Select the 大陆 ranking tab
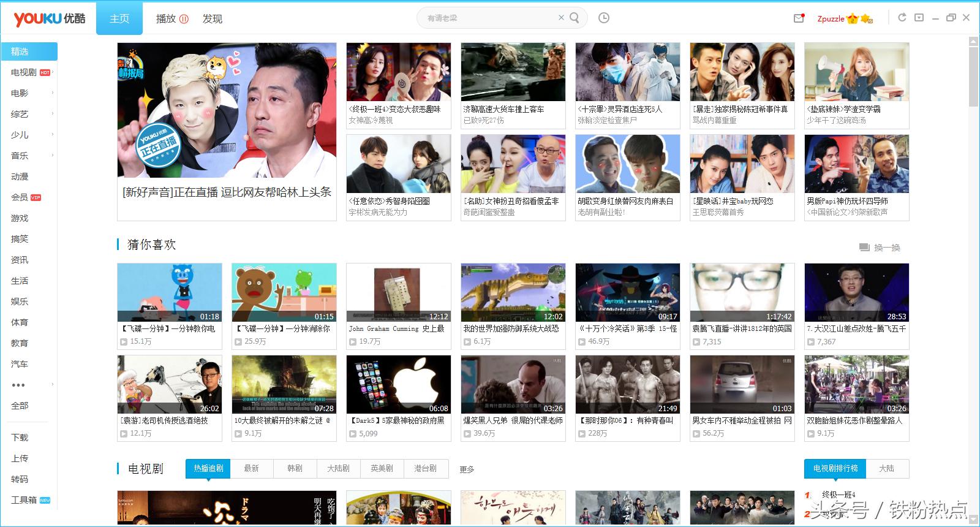 [886, 468]
